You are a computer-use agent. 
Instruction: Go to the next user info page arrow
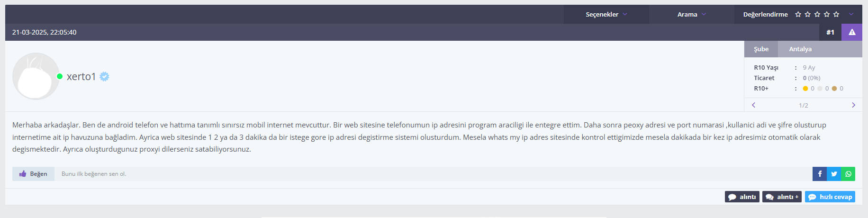pos(853,105)
